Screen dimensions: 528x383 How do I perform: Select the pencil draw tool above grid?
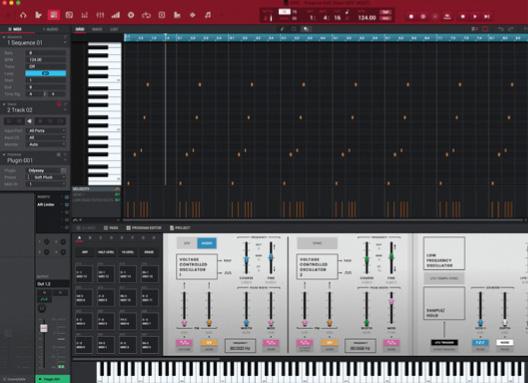(282, 29)
